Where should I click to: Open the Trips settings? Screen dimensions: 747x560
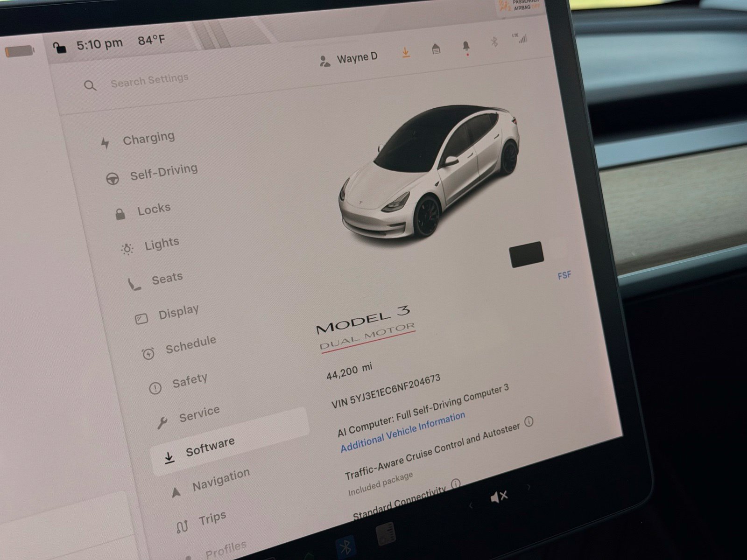(x=201, y=522)
